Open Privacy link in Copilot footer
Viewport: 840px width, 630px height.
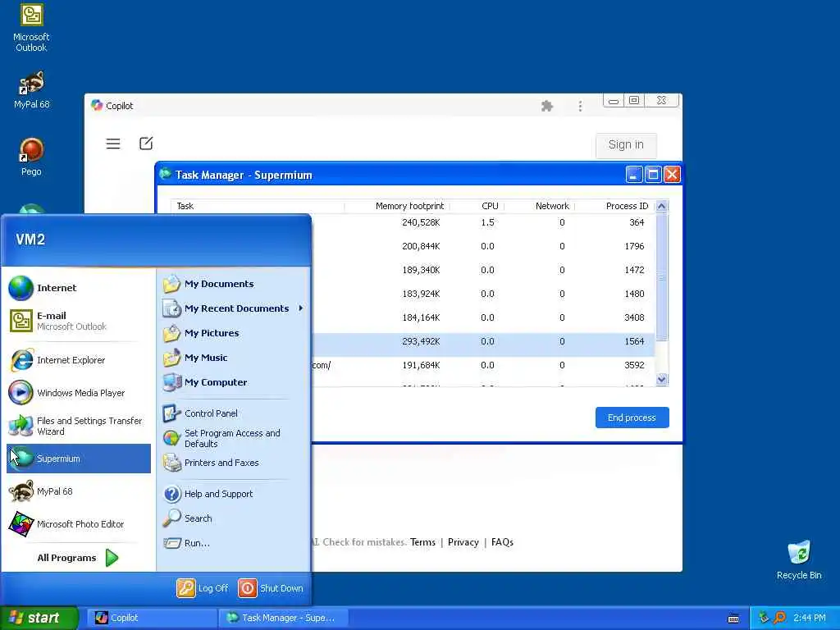coord(463,542)
